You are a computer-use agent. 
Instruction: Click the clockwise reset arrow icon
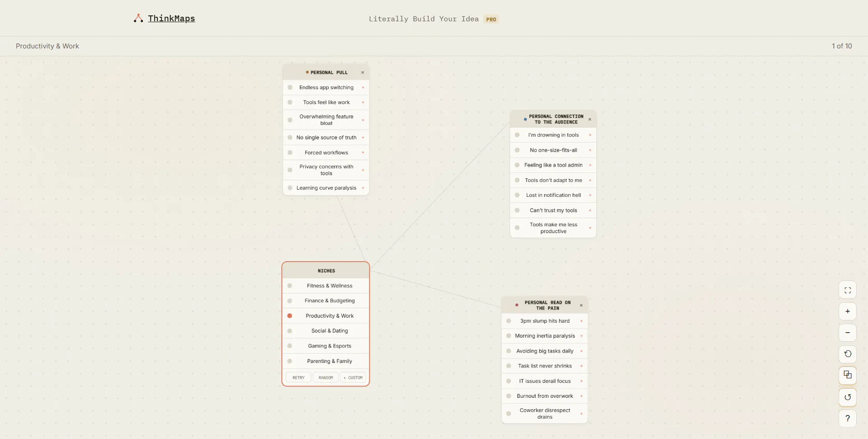pos(848,397)
